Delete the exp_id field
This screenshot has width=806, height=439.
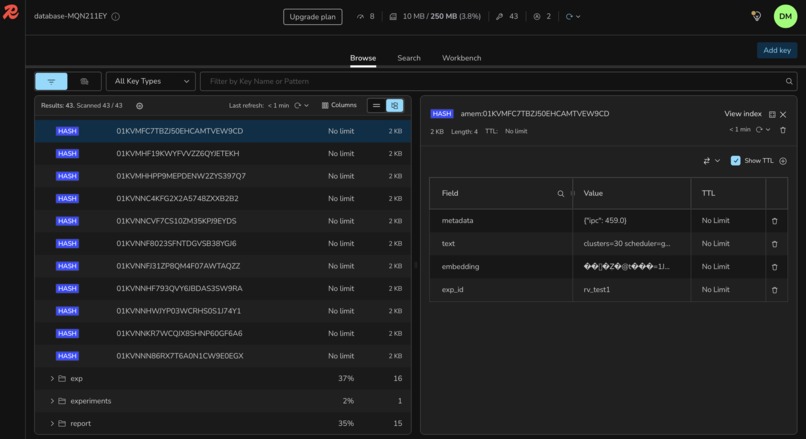pyautogui.click(x=775, y=290)
